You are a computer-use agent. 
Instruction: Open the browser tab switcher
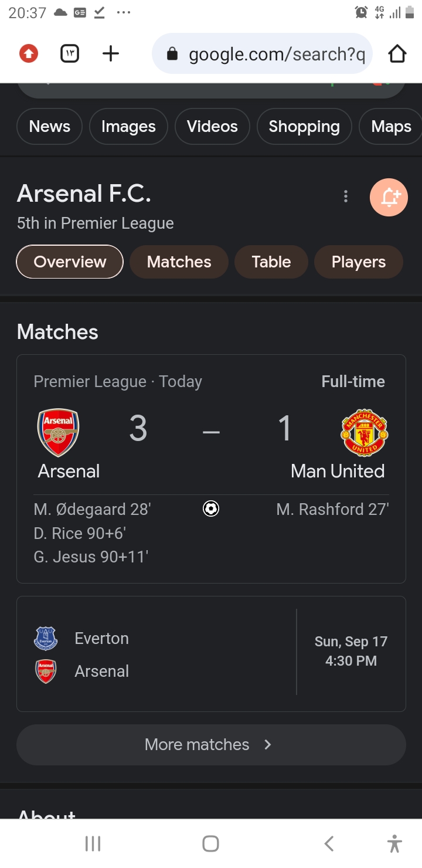click(70, 54)
